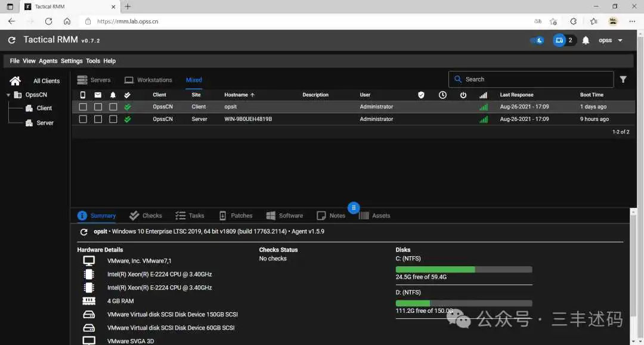Click green check status for opsit row
The height and width of the screenshot is (345, 644).
point(128,107)
